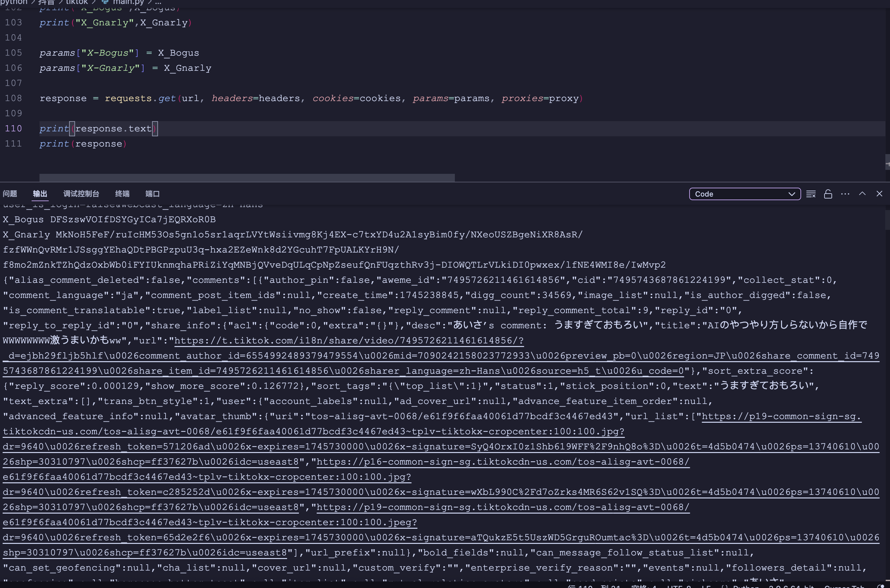The height and width of the screenshot is (588, 890).
Task: Click line number 108 in the gutter
Action: click(x=13, y=98)
